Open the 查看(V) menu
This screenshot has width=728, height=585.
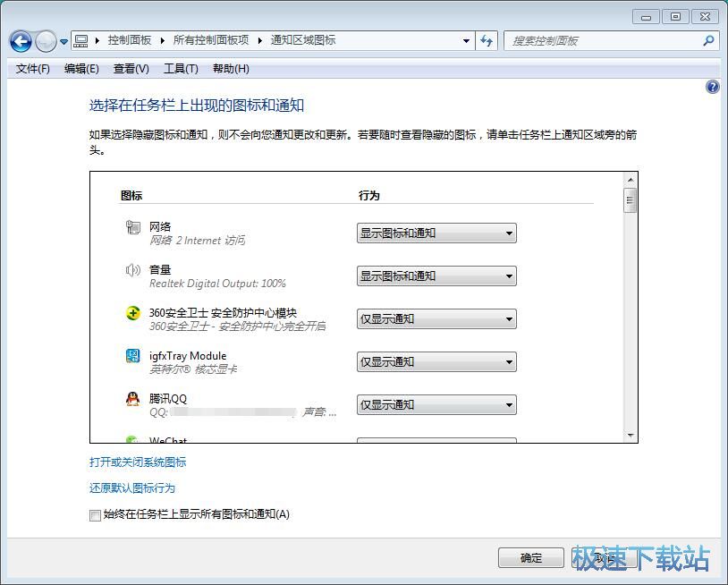click(131, 69)
